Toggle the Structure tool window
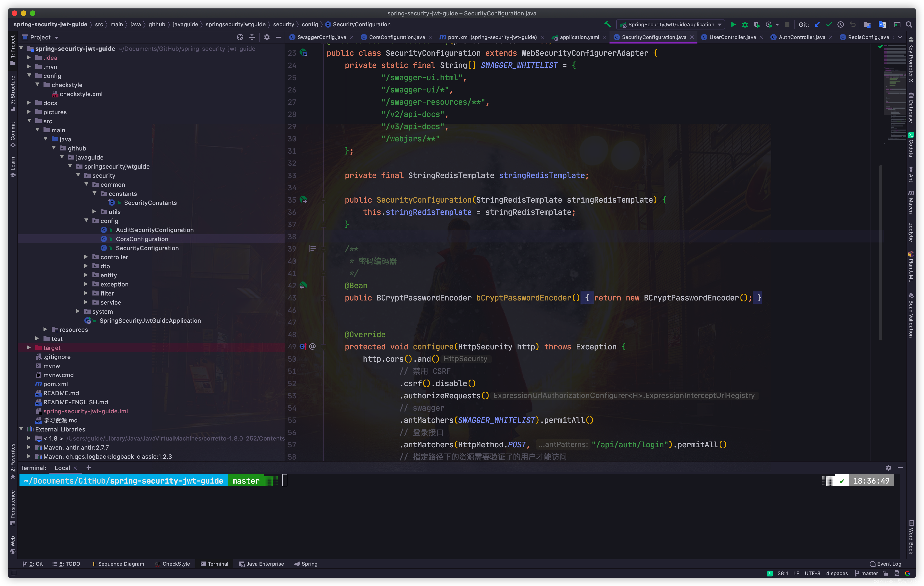This screenshot has width=924, height=586. point(13,93)
